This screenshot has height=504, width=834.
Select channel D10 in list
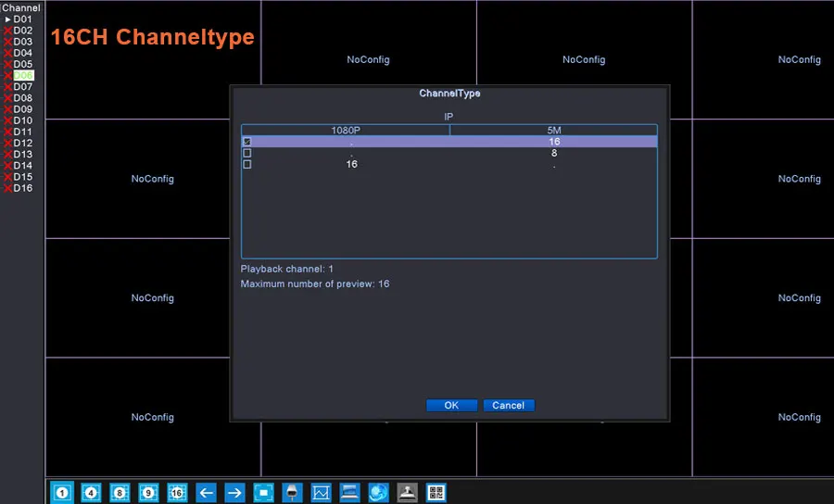click(x=22, y=120)
